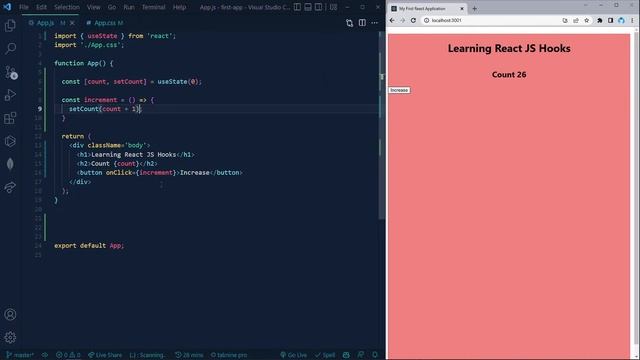Click the localhost:3001 address bar

506,20
